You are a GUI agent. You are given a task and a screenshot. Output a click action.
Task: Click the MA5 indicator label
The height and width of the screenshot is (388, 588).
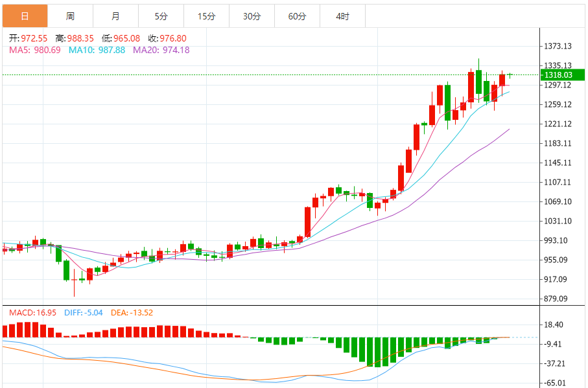(x=34, y=50)
